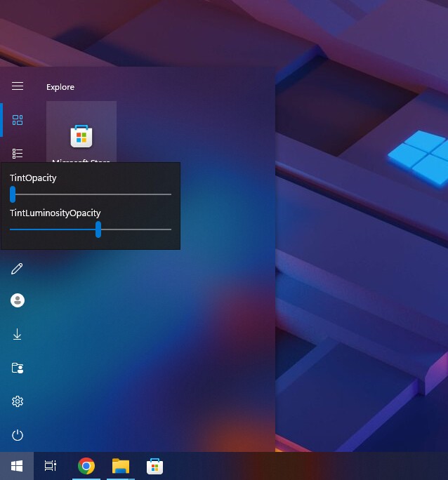Open Settings via the gear icon
Screen dimensions: 448x480
18,401
